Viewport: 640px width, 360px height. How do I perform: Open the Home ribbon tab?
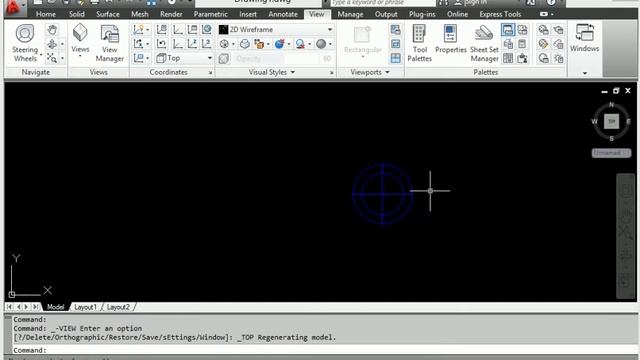(x=46, y=14)
